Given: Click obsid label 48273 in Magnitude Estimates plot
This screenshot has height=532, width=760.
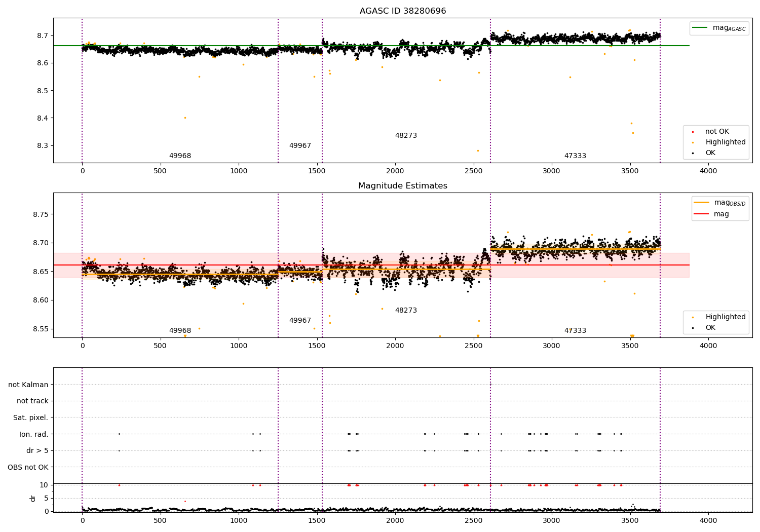Looking at the screenshot, I should coord(406,311).
